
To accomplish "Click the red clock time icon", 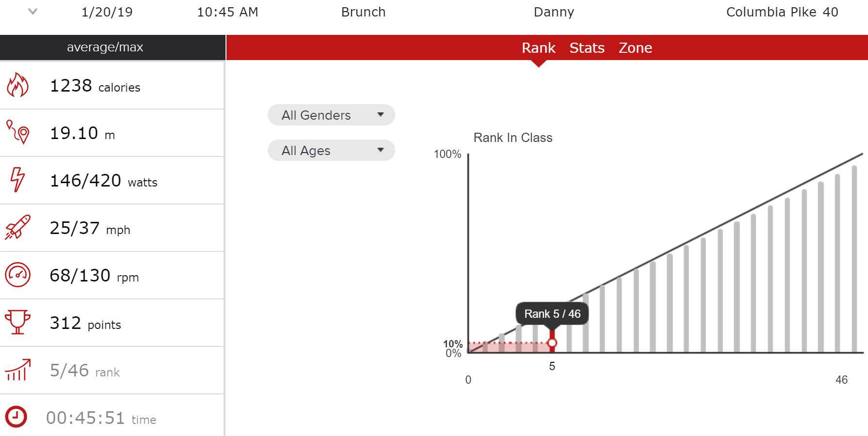I will tap(16, 417).
